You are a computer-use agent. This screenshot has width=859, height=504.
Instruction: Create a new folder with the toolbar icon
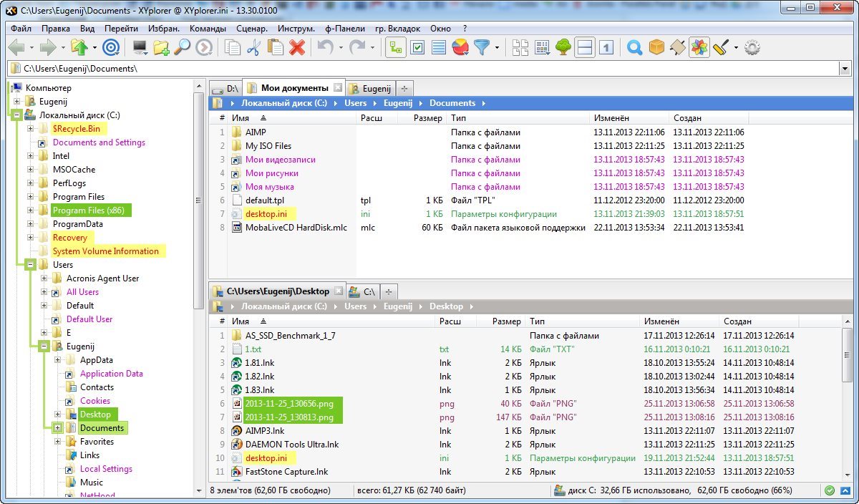(161, 48)
